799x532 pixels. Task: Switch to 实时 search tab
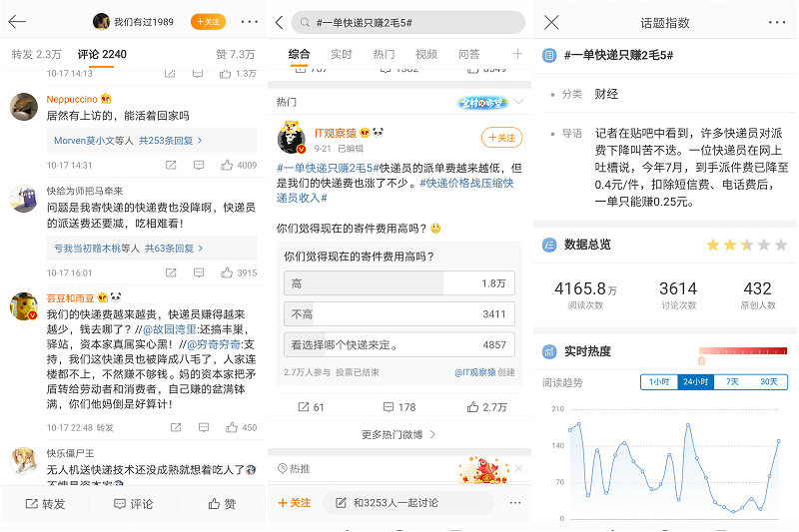click(342, 54)
